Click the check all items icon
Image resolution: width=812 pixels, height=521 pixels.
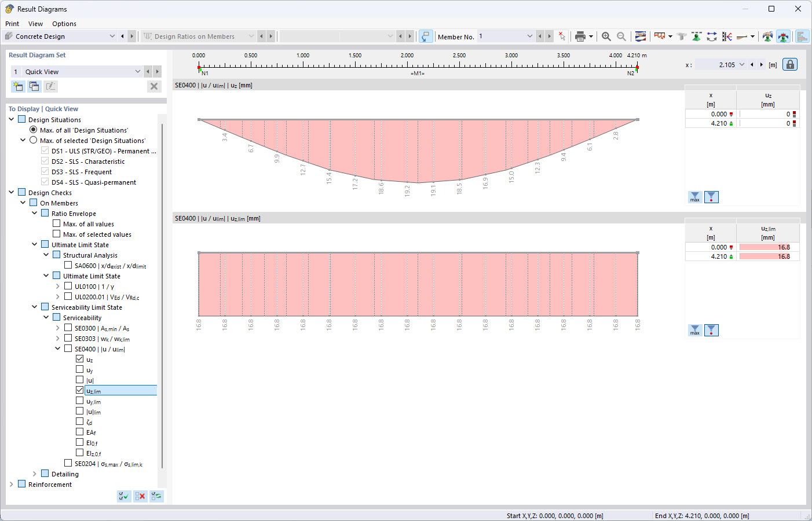(x=124, y=496)
